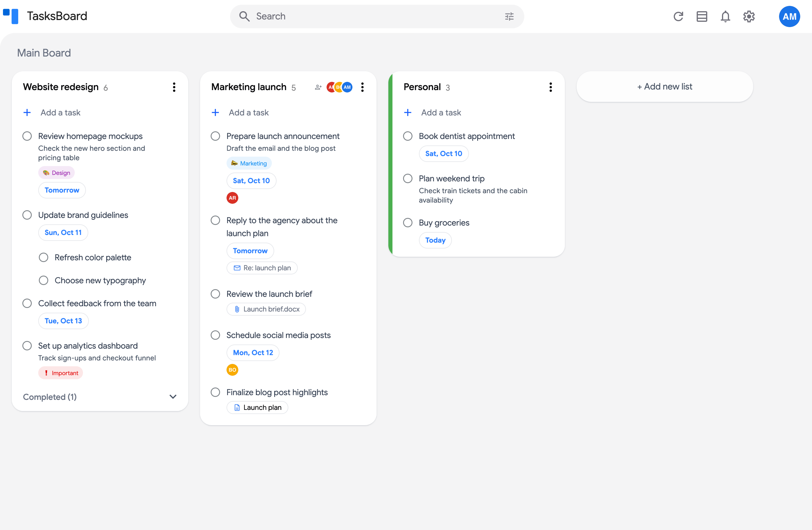Open the Re: launch plan email chip
The width and height of the screenshot is (812, 530).
(x=262, y=268)
